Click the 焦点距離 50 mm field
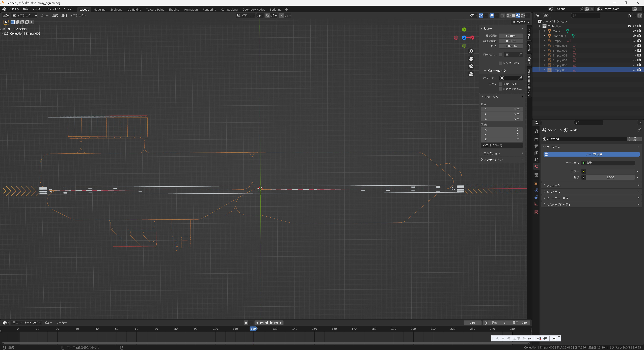The height and width of the screenshot is (350, 644). [x=511, y=36]
